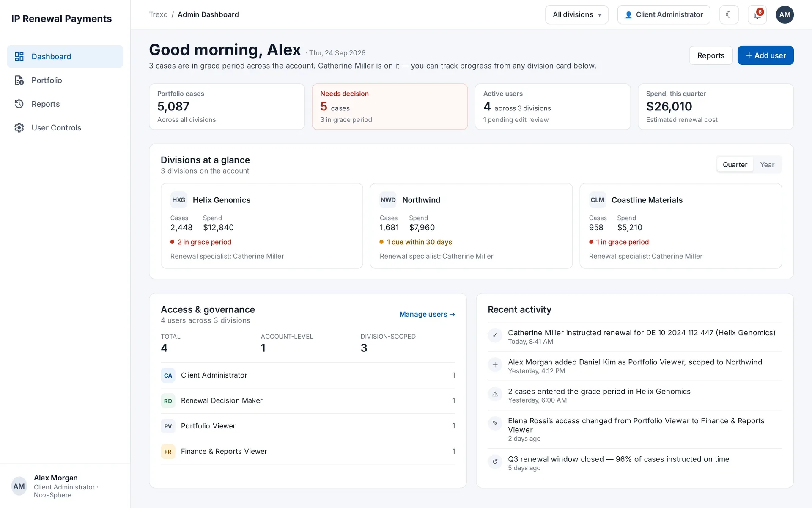Image resolution: width=812 pixels, height=508 pixels.
Task: Open User Controls in the sidebar
Action: pos(65,127)
